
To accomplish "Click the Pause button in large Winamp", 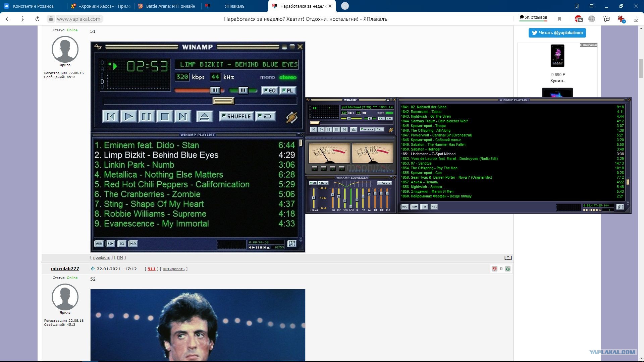I will pyautogui.click(x=147, y=116).
